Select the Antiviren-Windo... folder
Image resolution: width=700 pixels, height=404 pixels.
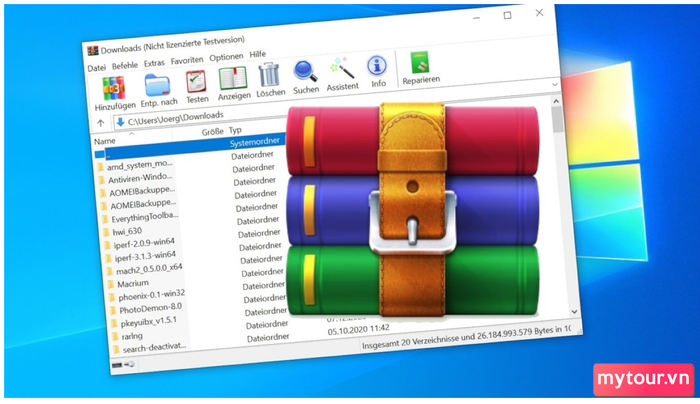tap(140, 178)
